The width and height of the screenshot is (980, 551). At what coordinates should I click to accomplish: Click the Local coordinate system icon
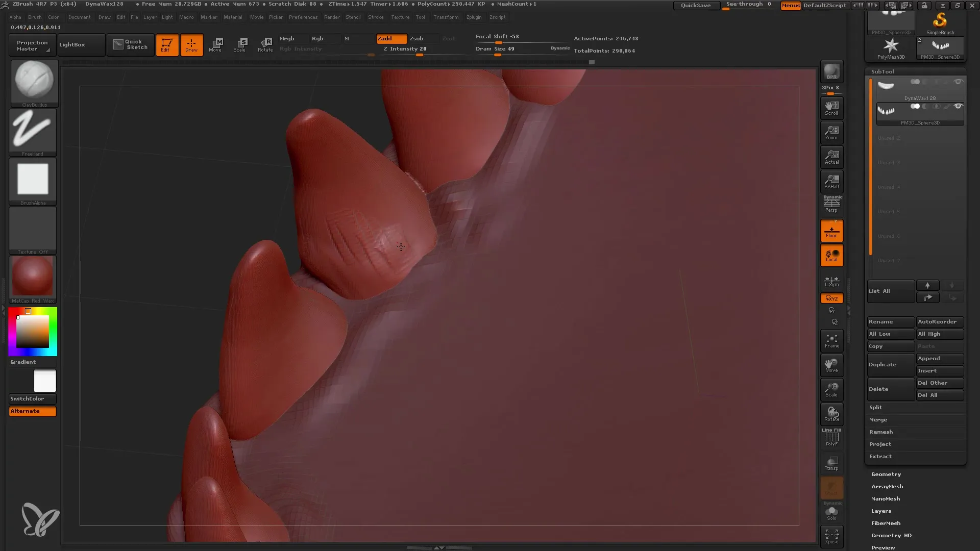click(x=831, y=255)
